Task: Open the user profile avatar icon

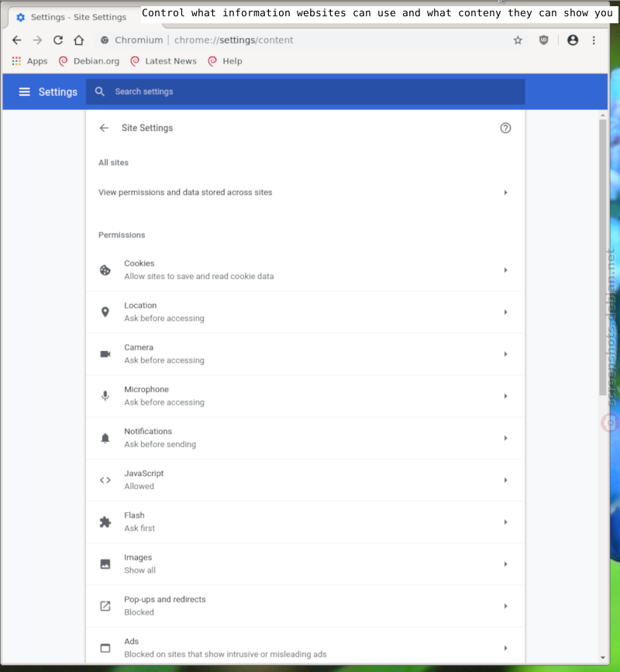Action: (573, 40)
